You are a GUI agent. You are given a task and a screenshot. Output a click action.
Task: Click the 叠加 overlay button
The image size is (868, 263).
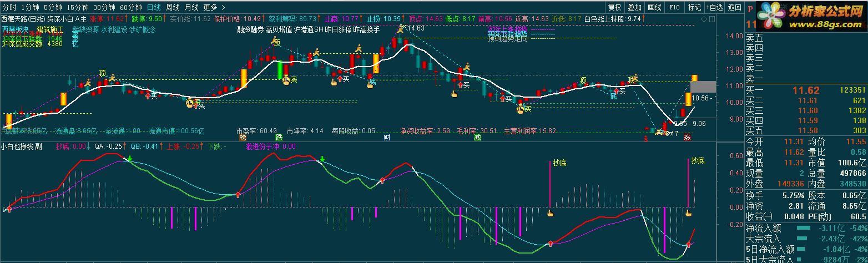[634, 8]
